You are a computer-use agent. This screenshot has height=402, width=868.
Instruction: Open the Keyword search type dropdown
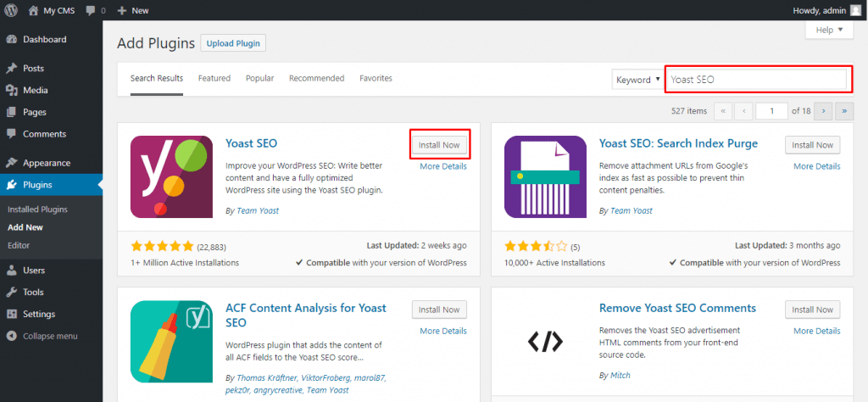coord(637,80)
